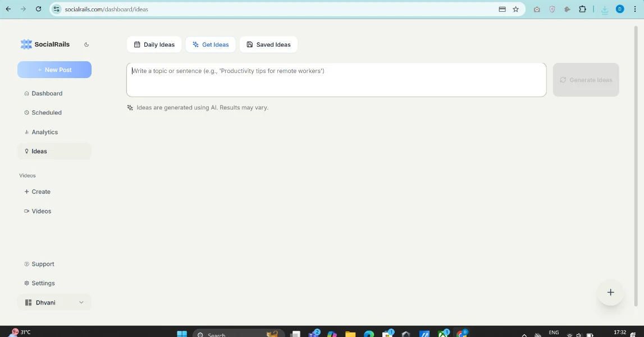Click the 17:32 taskbar clock

620,333
